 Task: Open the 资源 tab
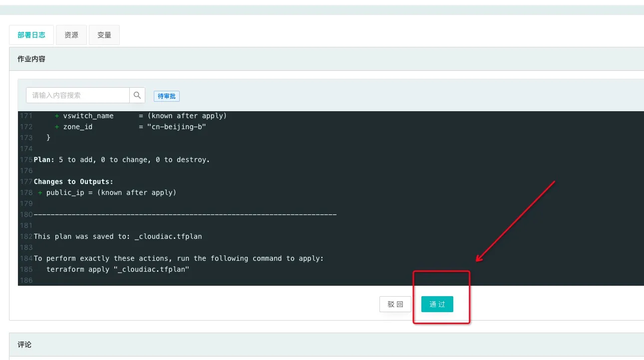click(x=71, y=35)
